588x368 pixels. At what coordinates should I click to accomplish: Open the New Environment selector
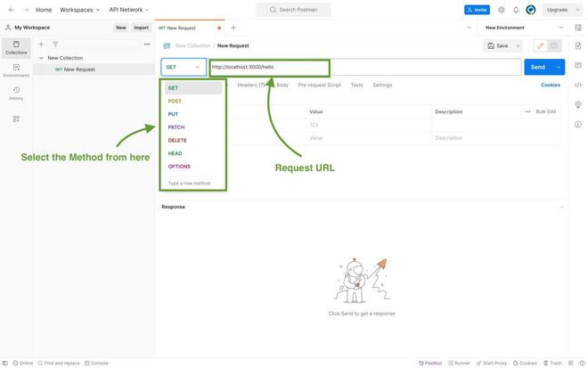[524, 28]
